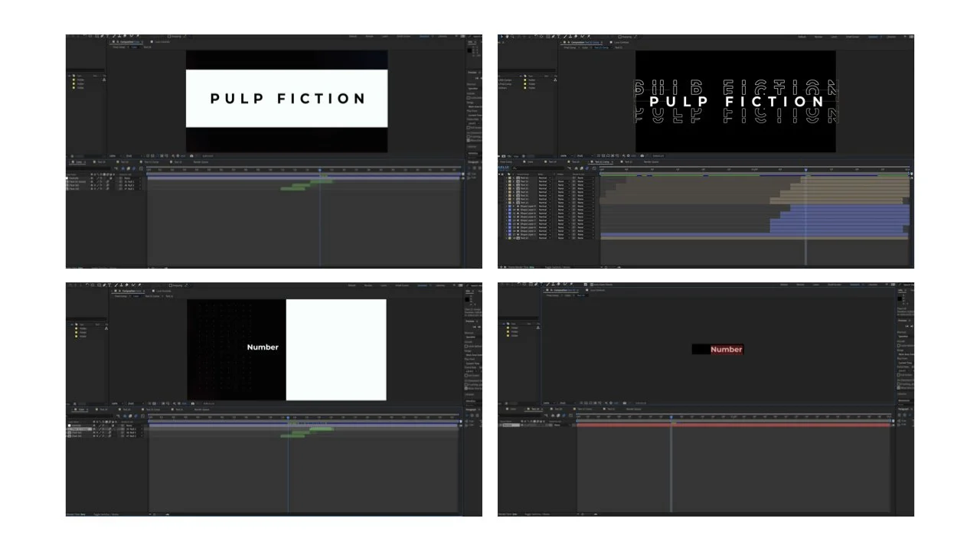Open Render Queue tab in the white-banner screenshot
Viewport: 980px width, 551px height.
[x=201, y=162]
